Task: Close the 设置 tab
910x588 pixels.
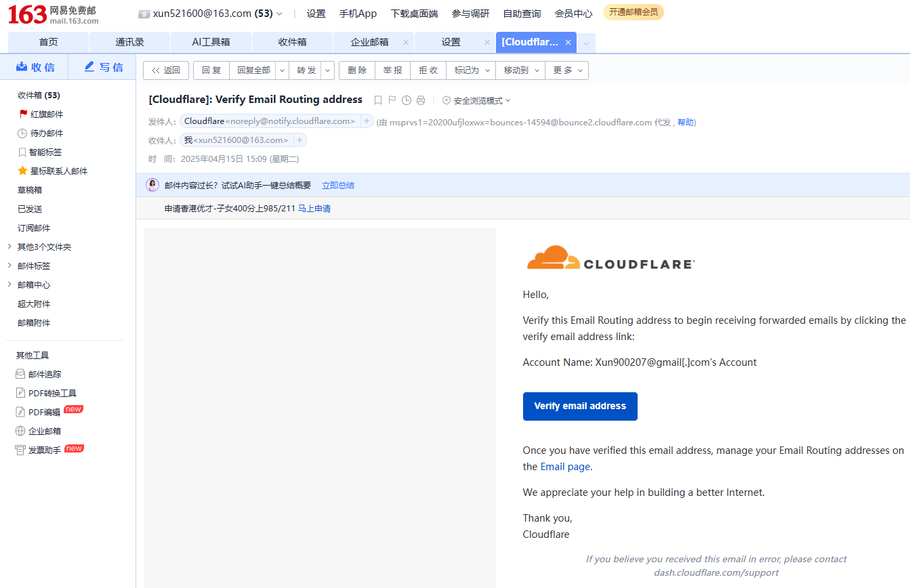Action: tap(487, 42)
